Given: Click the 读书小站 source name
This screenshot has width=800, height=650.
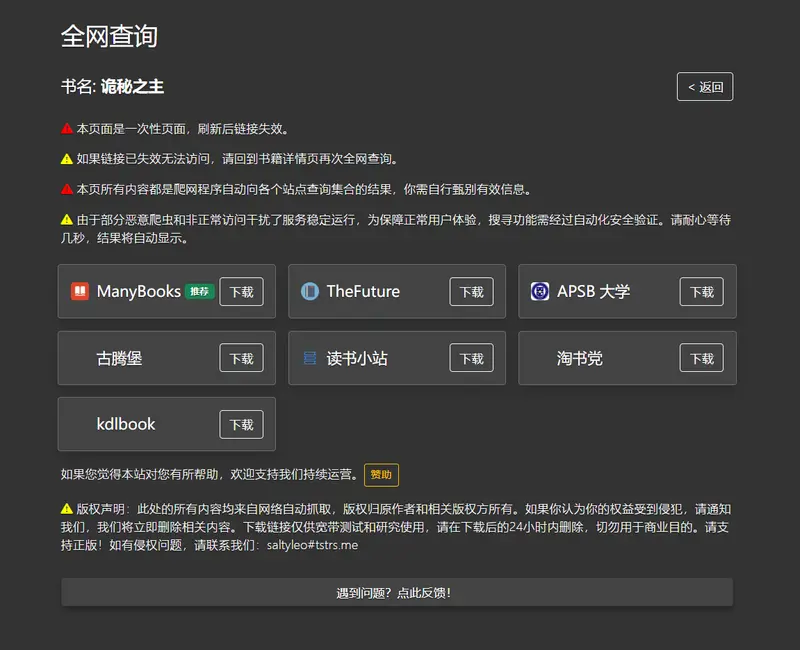Looking at the screenshot, I should [x=357, y=358].
